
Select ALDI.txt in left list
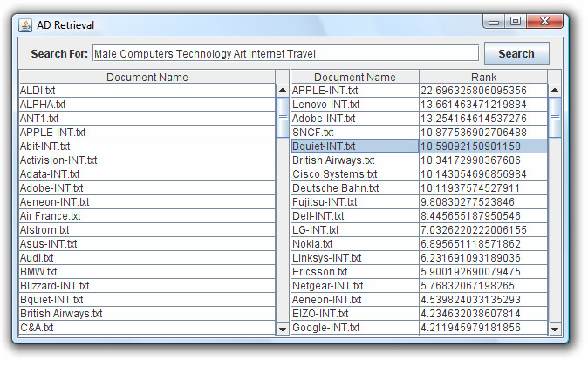[x=147, y=91]
